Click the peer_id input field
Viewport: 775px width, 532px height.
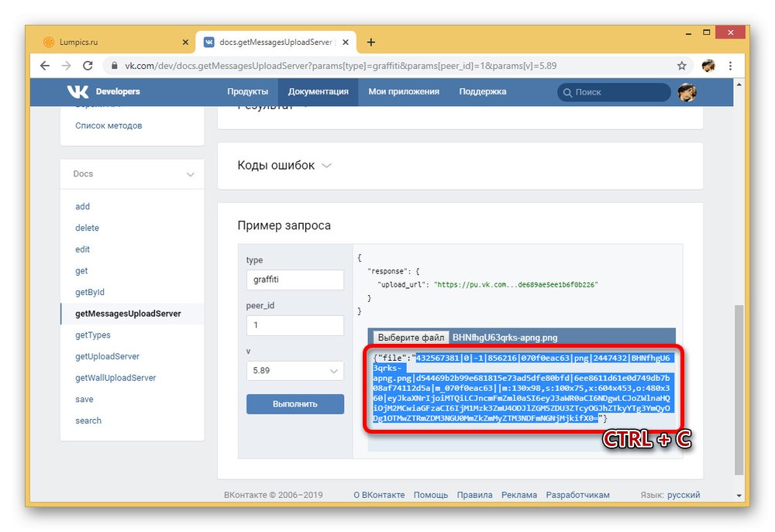[295, 325]
